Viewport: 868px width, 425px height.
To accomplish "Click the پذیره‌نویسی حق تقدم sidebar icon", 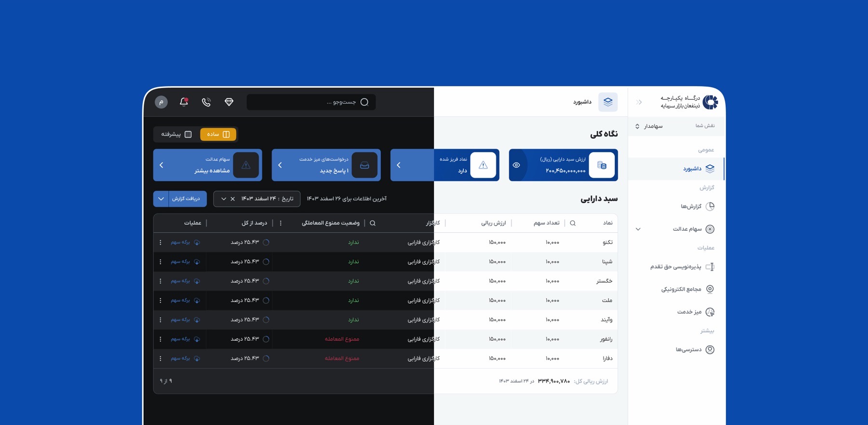I will point(710,266).
